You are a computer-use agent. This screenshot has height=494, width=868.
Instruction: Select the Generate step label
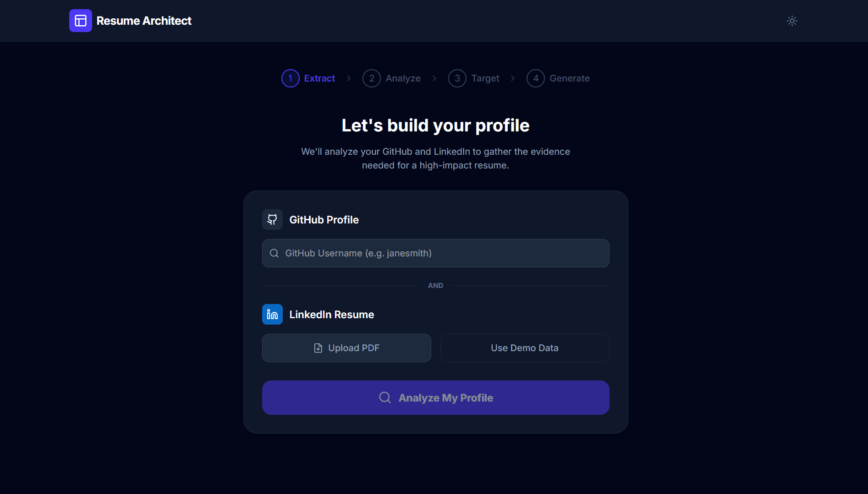pos(570,78)
